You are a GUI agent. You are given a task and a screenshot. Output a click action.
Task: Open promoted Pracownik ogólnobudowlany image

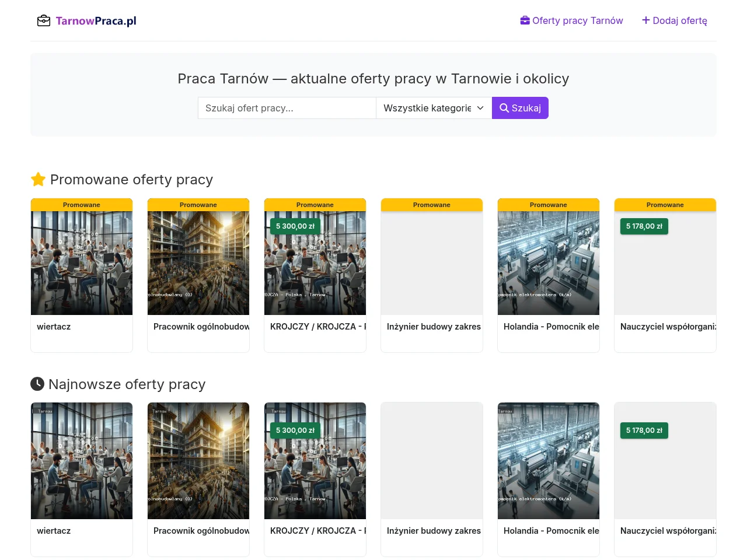pyautogui.click(x=198, y=263)
